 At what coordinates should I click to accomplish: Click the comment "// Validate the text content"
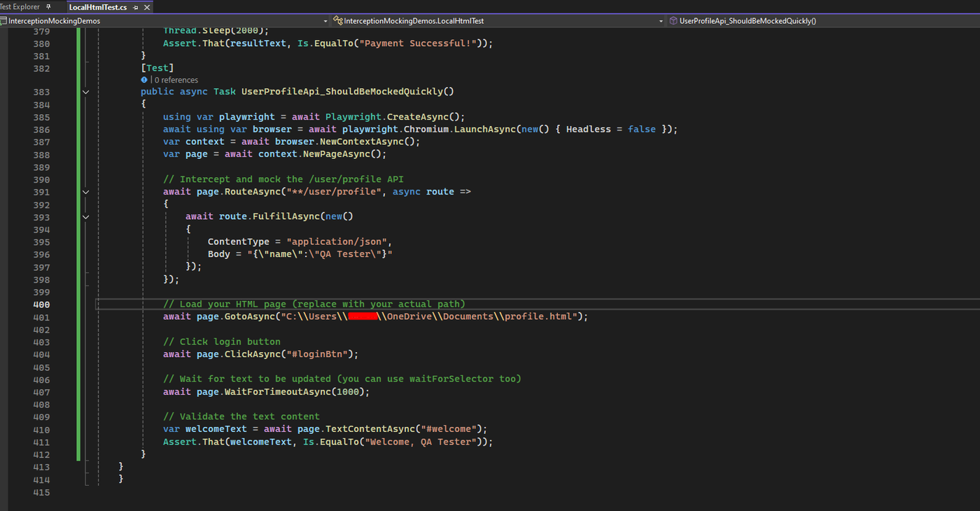241,416
